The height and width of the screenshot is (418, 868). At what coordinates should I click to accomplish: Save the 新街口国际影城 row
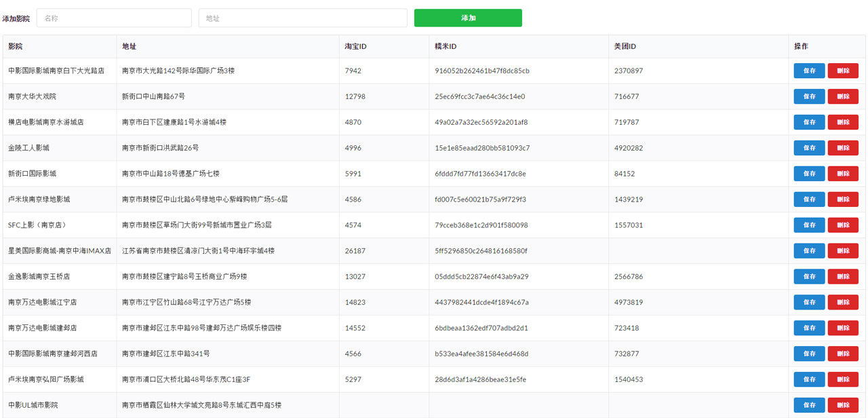[809, 174]
